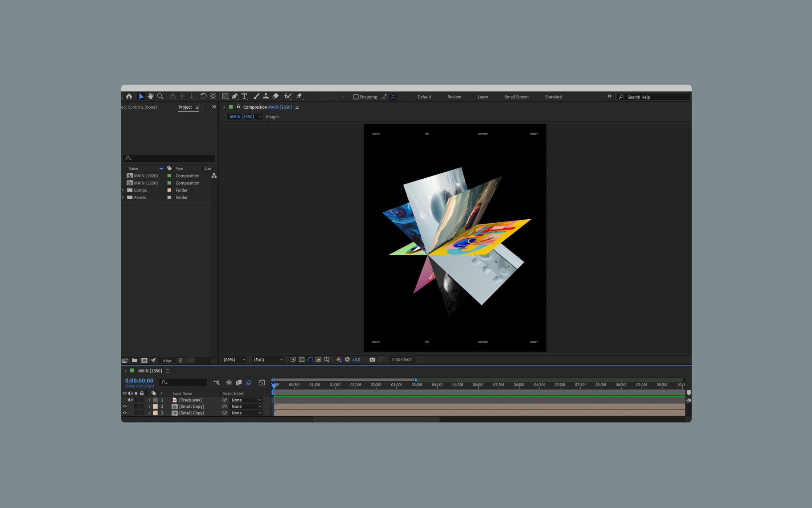Screen dimensions: 812x508
Task: Switch to the Standard workspace
Action: 554,97
